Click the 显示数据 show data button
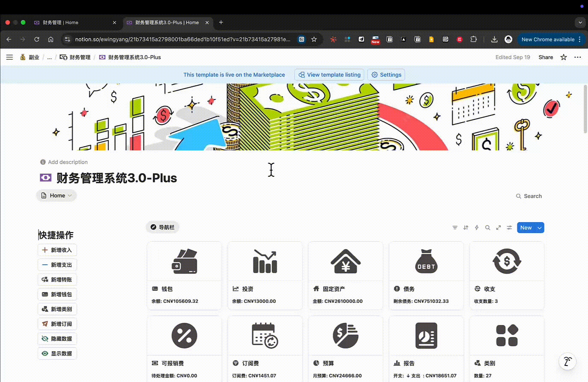This screenshot has width=588, height=382. click(x=57, y=354)
